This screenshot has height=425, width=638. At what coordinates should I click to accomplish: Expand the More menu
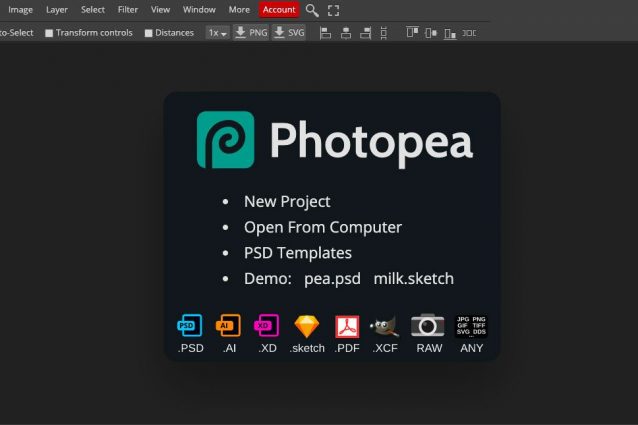[239, 10]
